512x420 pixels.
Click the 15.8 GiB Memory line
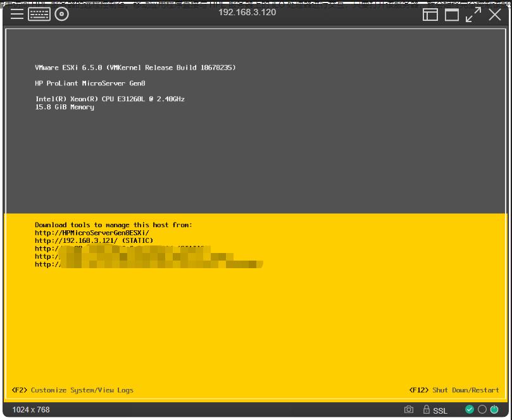click(65, 107)
